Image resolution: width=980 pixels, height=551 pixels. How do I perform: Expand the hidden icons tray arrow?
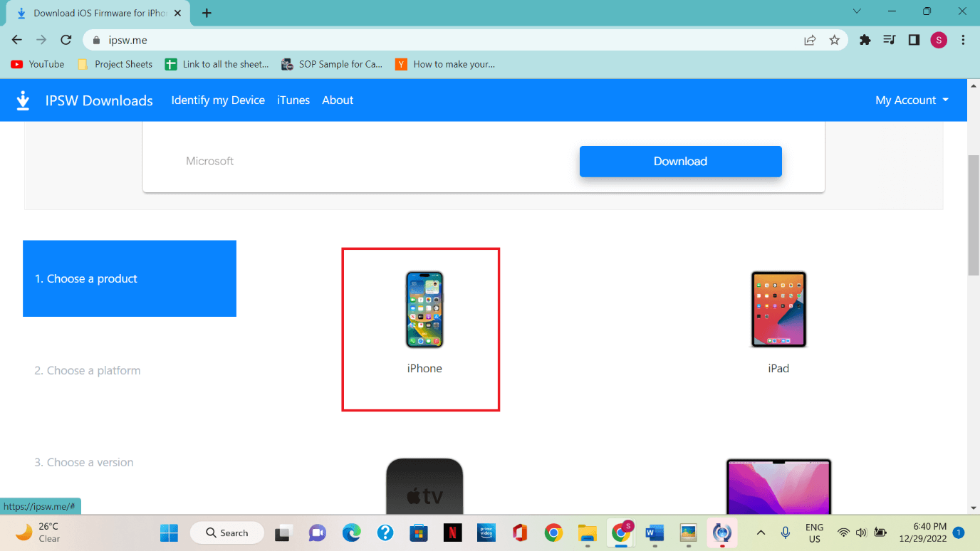pyautogui.click(x=761, y=532)
